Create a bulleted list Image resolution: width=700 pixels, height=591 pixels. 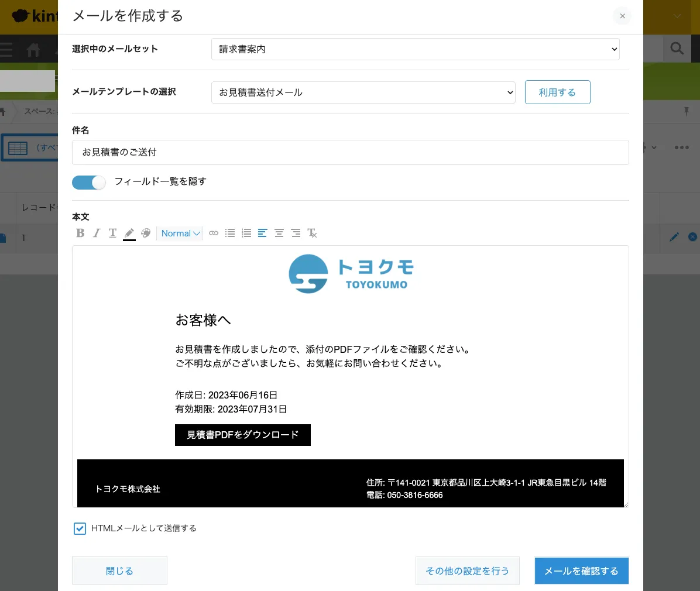pos(230,233)
